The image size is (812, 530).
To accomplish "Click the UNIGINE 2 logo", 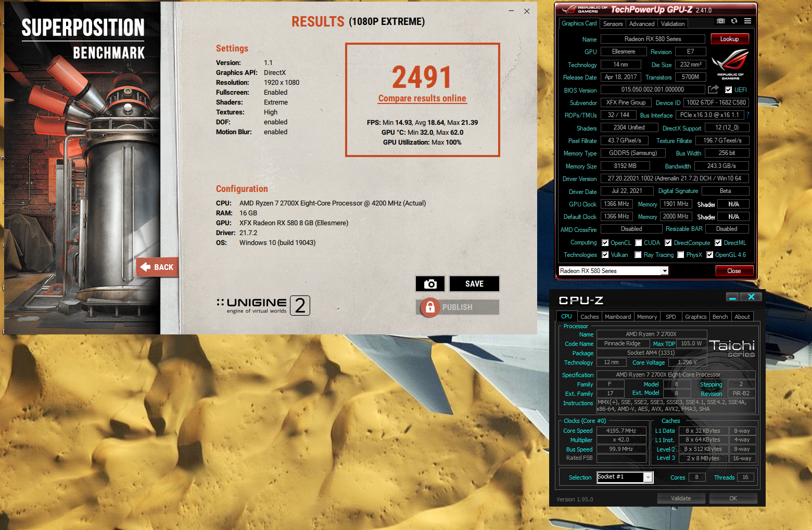I will (263, 305).
